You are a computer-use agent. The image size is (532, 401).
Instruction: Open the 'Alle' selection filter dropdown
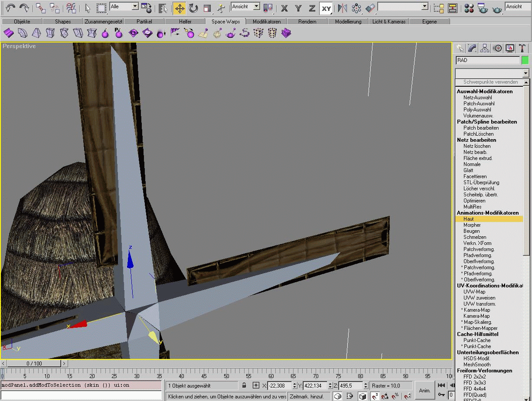(x=134, y=7)
